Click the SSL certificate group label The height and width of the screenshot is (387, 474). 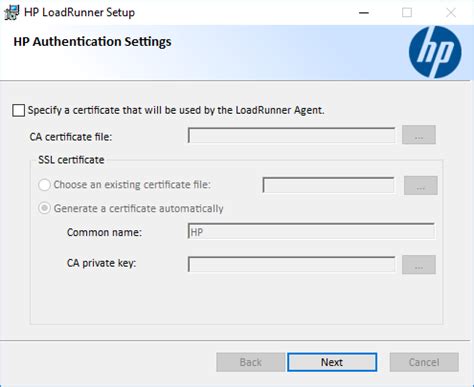71,160
